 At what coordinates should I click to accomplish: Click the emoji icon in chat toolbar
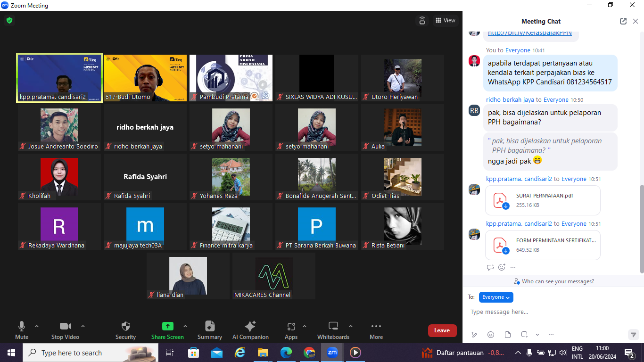pyautogui.click(x=491, y=335)
